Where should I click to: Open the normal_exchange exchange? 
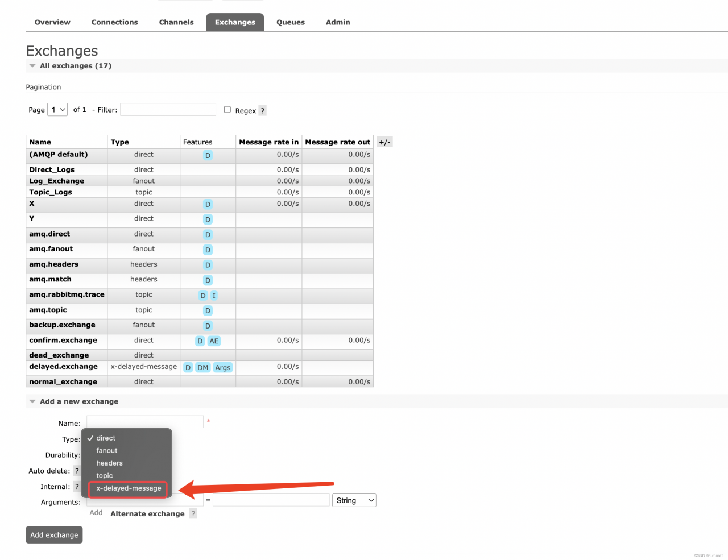click(x=63, y=382)
